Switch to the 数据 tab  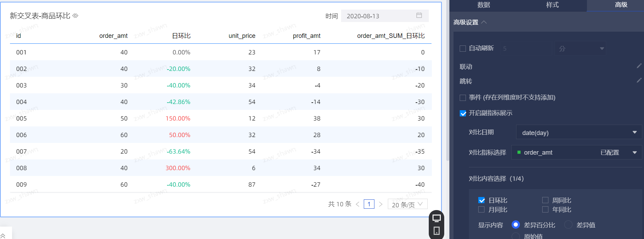click(483, 5)
